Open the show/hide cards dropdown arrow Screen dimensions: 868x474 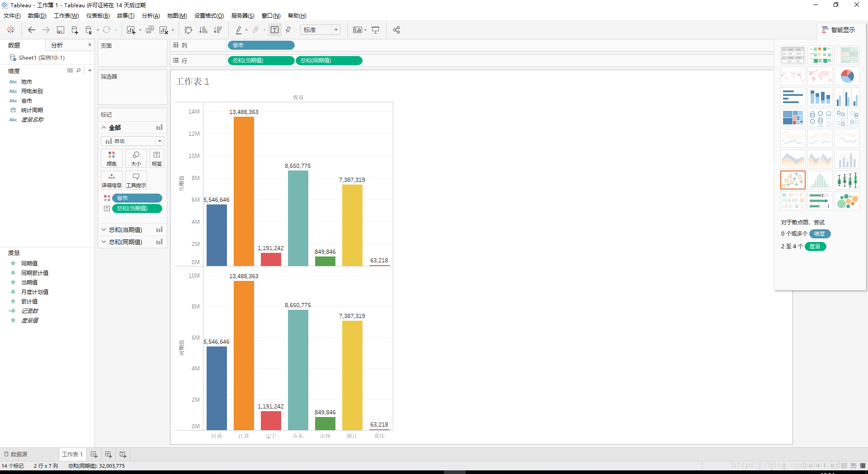click(x=365, y=30)
